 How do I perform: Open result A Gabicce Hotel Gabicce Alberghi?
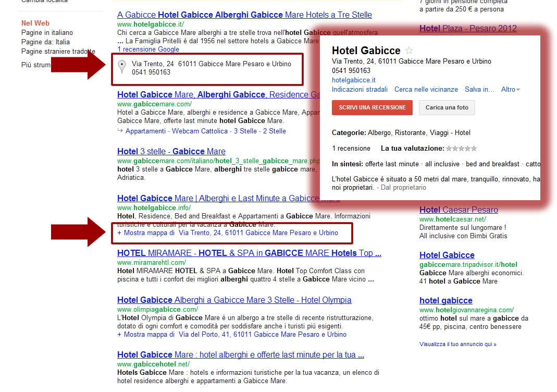point(244,15)
